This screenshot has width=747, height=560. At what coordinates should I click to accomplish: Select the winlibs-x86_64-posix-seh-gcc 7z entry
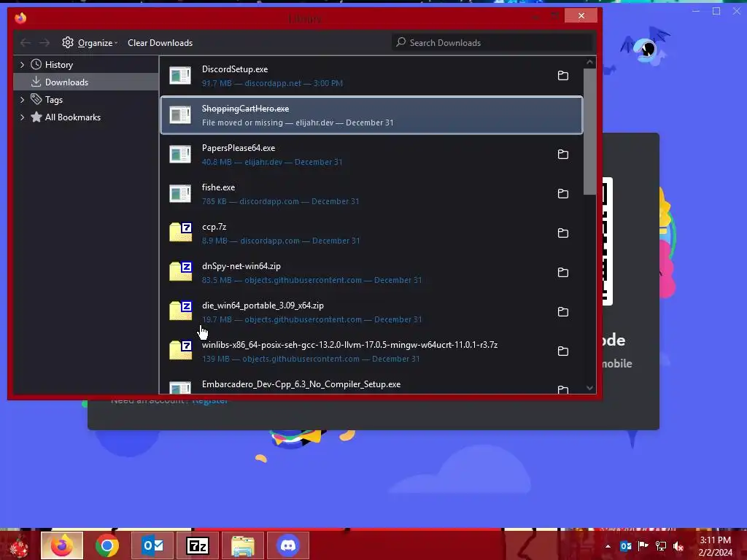(371, 351)
